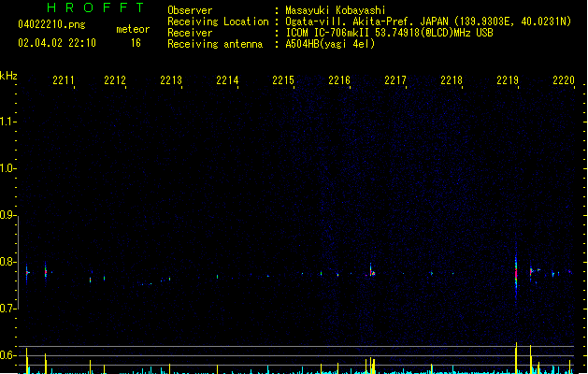Click observer name Masayuki Kobayashi

click(x=336, y=10)
